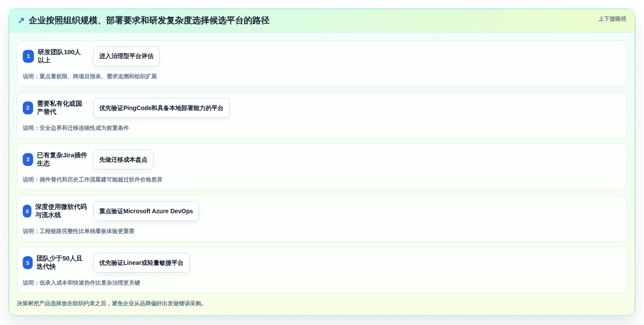
Task: Click condition text 团队少于50人且迭代快
Action: 59,263
